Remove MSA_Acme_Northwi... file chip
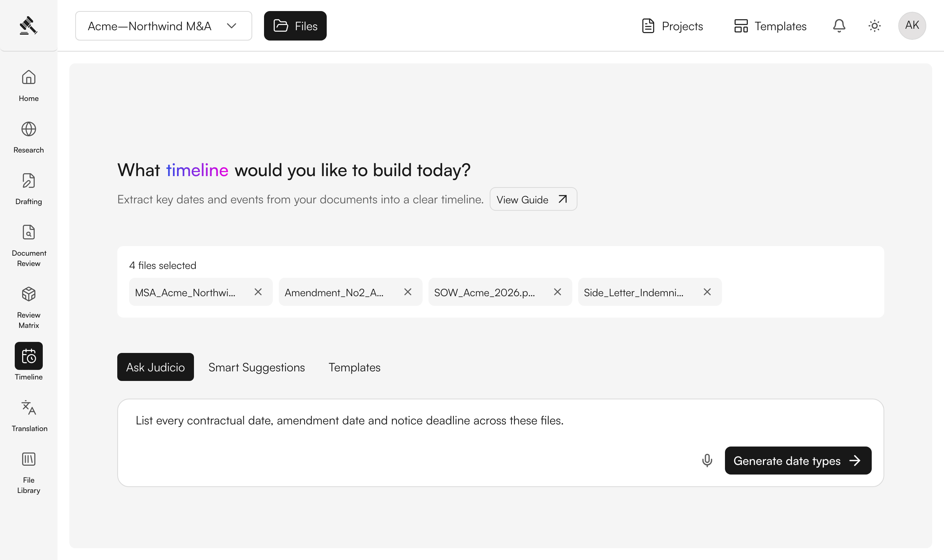The height and width of the screenshot is (560, 944). pos(258,292)
